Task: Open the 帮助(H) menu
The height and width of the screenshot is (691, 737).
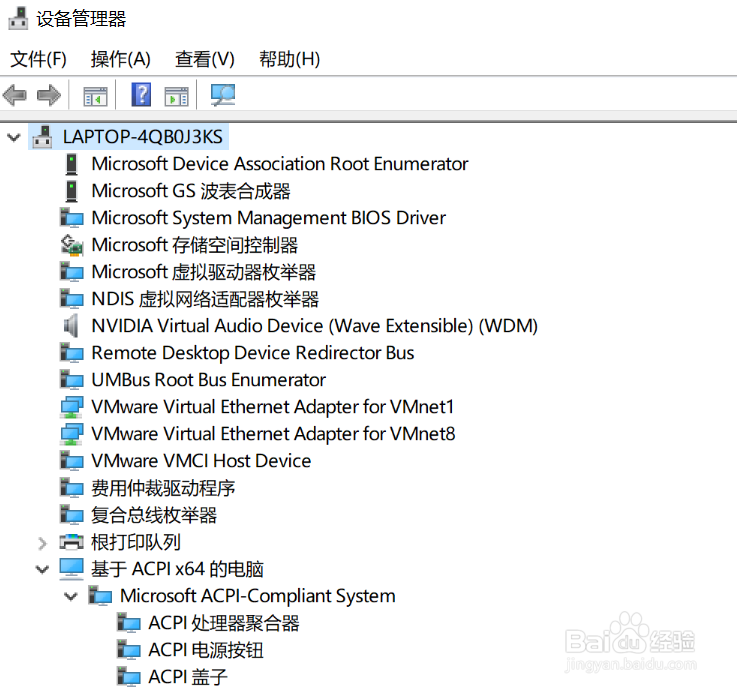Action: click(290, 59)
